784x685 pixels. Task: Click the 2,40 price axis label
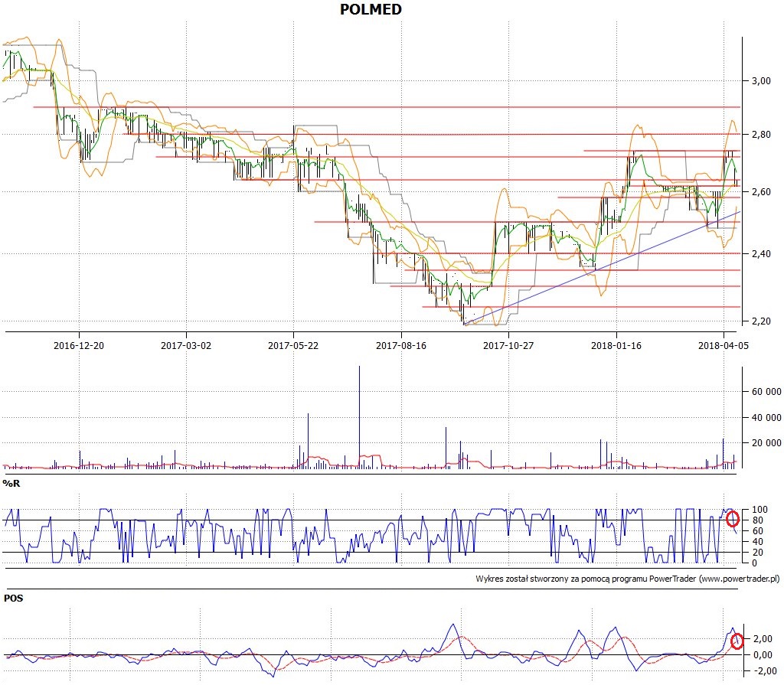[x=761, y=253]
